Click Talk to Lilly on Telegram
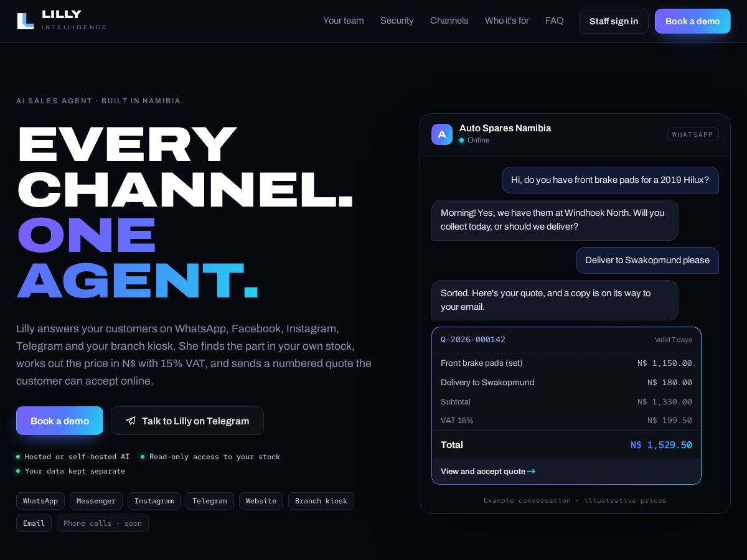747x560 pixels. click(x=187, y=421)
